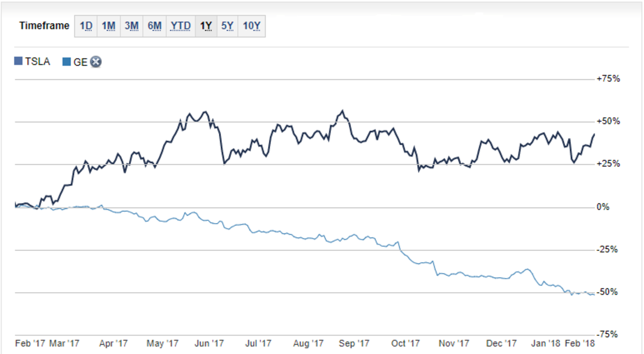644x354 pixels.
Task: Click the -25% axis label
Action: click(608, 249)
